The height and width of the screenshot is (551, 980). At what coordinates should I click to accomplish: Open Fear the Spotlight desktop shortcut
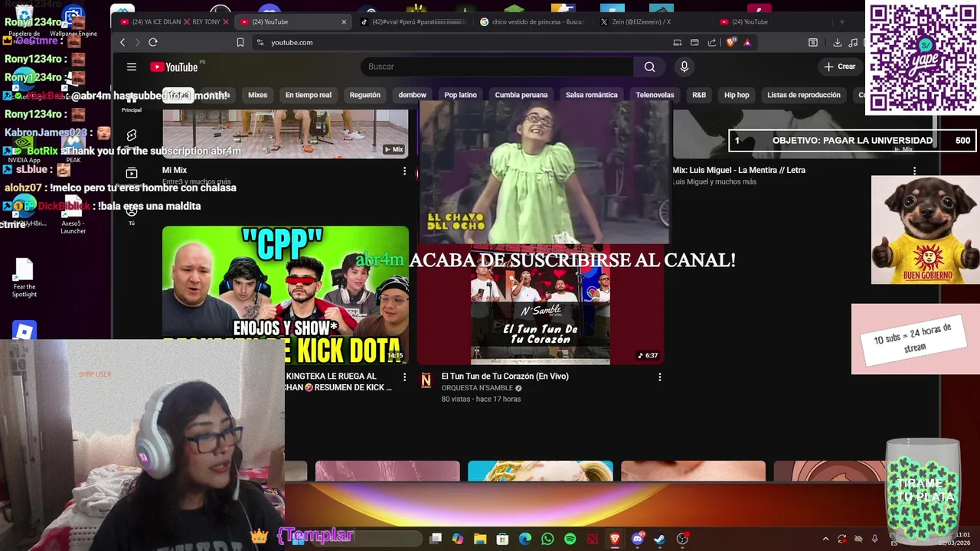(24, 277)
